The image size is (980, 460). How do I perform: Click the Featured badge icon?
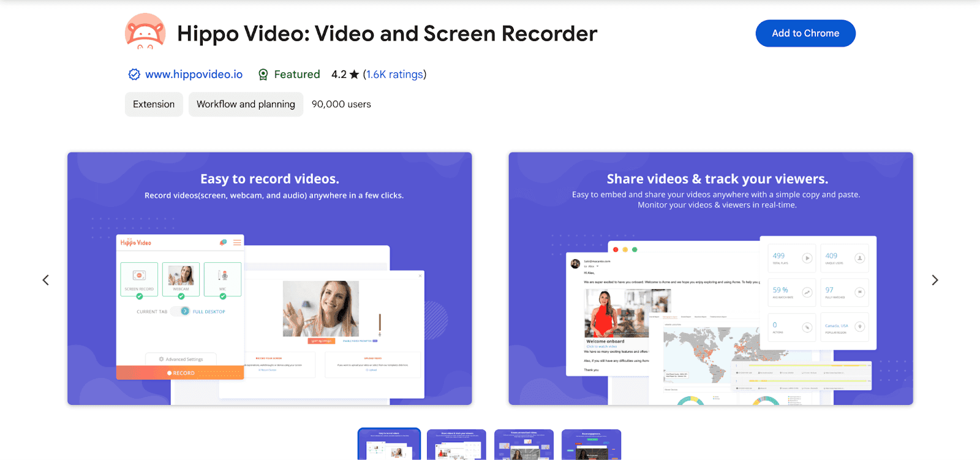coord(263,75)
